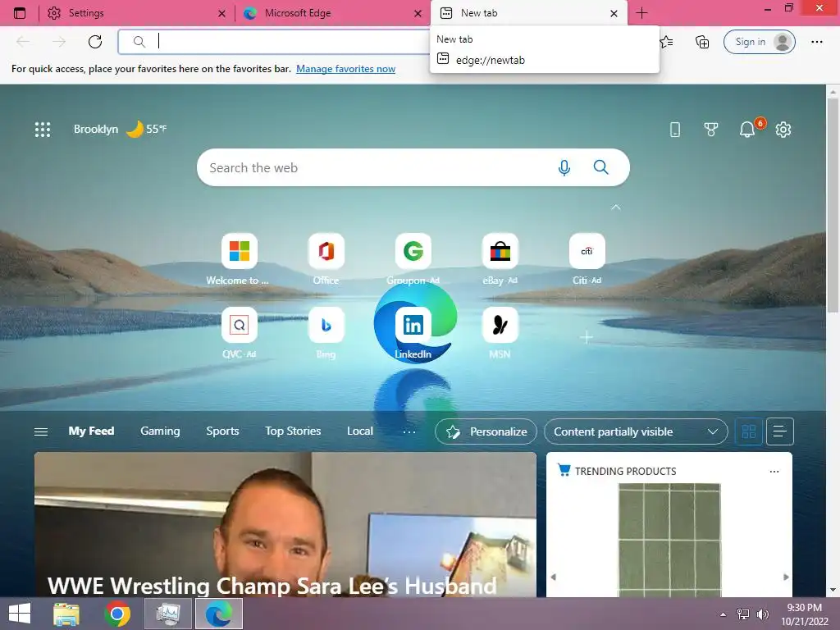The image size is (840, 630).
Task: Click the page vertical scrollbar thumb
Action: pos(833,204)
